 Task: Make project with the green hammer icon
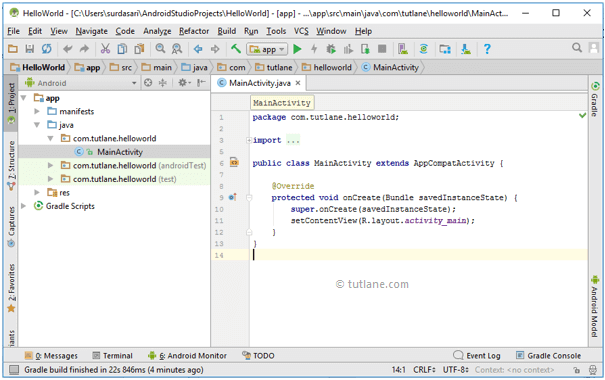[236, 49]
